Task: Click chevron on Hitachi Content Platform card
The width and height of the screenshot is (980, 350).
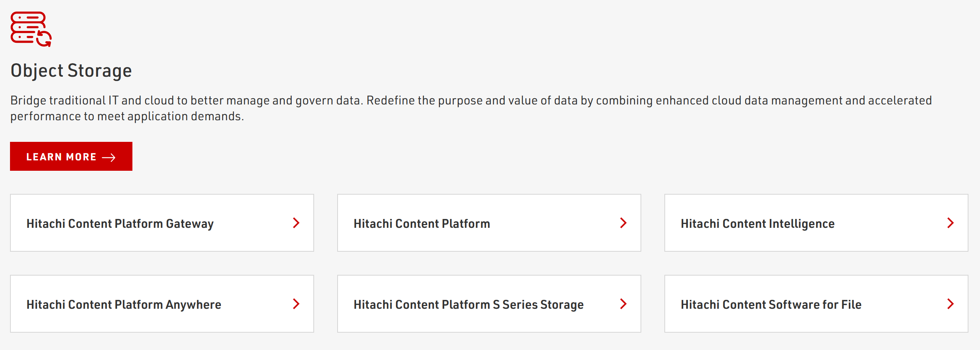Action: pos(623,223)
